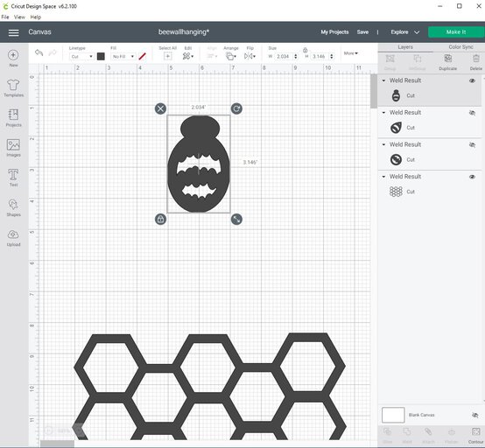This screenshot has width=485, height=448.
Task: Click the Canvas title label
Action: point(39,31)
